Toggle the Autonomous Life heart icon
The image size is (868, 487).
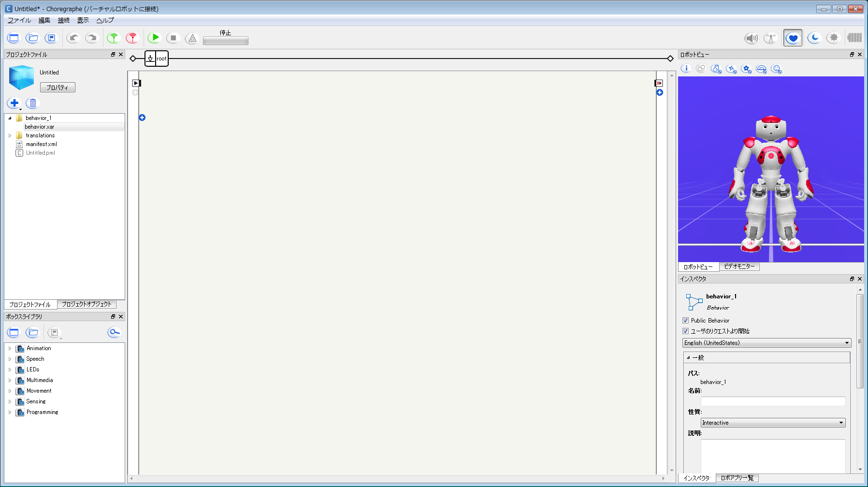click(793, 38)
